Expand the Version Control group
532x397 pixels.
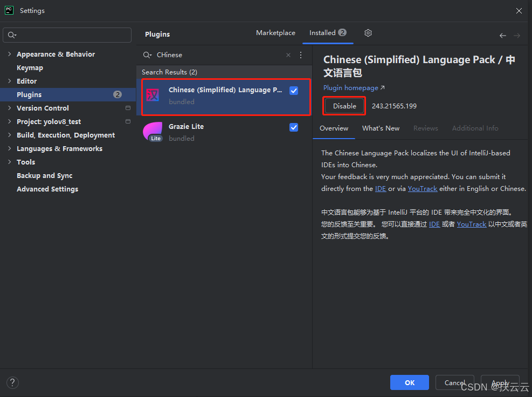[x=10, y=108]
